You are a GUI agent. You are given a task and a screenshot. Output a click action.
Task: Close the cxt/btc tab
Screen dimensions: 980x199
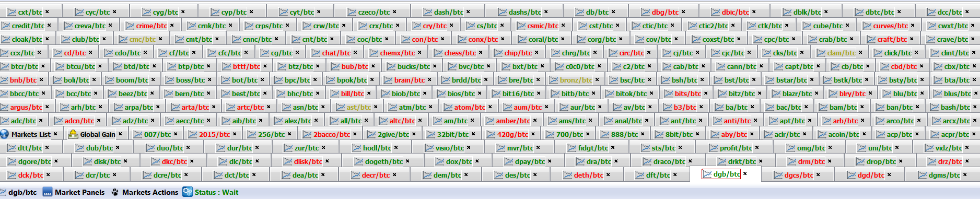(47, 12)
